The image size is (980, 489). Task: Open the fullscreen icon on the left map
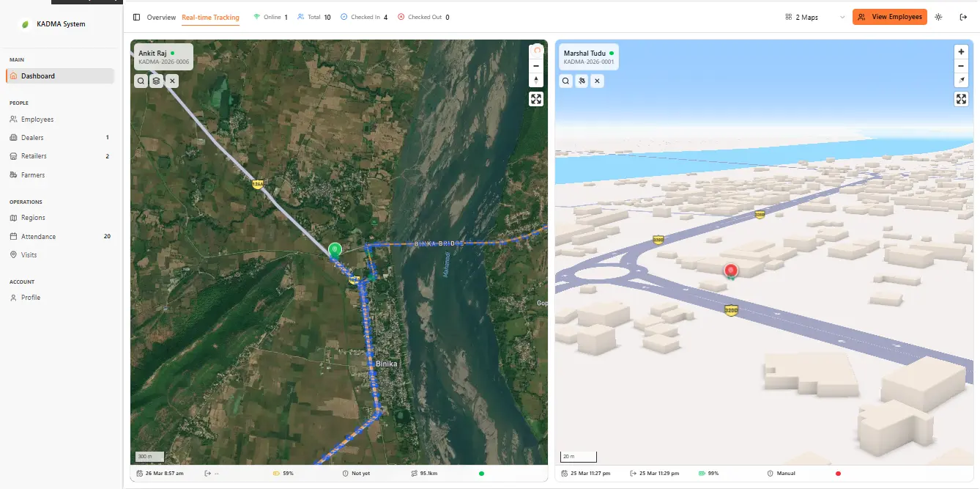pyautogui.click(x=535, y=98)
